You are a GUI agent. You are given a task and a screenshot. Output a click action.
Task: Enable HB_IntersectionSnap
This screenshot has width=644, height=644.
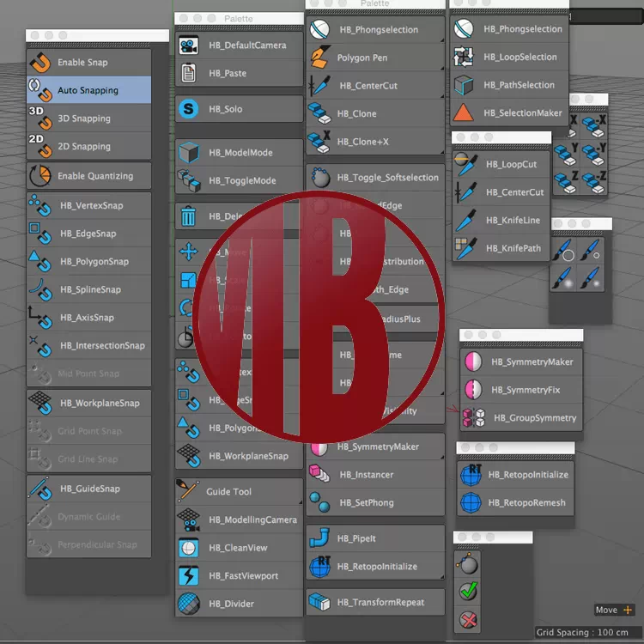tap(88, 345)
